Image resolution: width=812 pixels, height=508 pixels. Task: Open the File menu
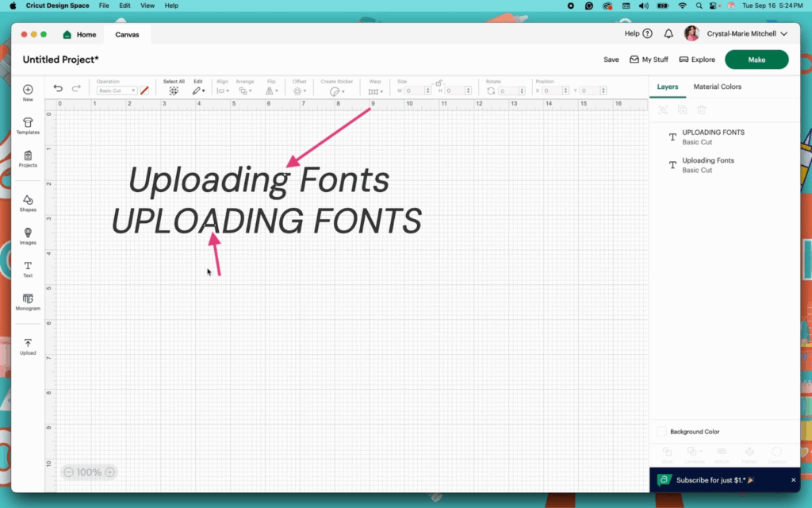[104, 6]
